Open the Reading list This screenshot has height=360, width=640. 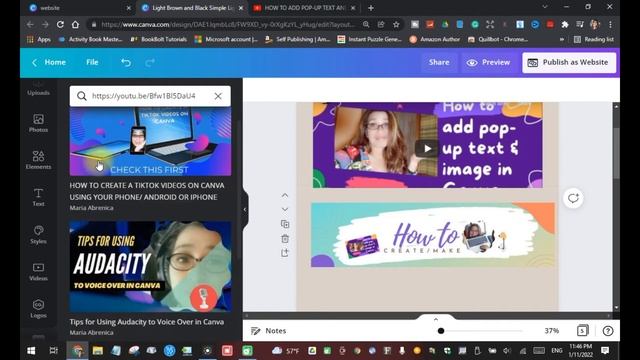(x=594, y=40)
